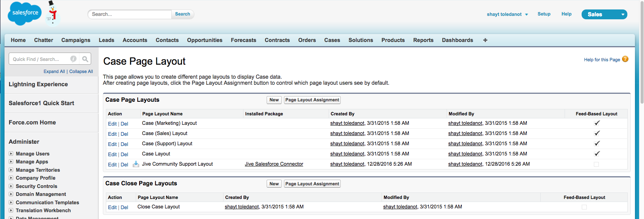Click New button in Case Page Layouts
This screenshot has width=644, height=219.
[x=274, y=100]
